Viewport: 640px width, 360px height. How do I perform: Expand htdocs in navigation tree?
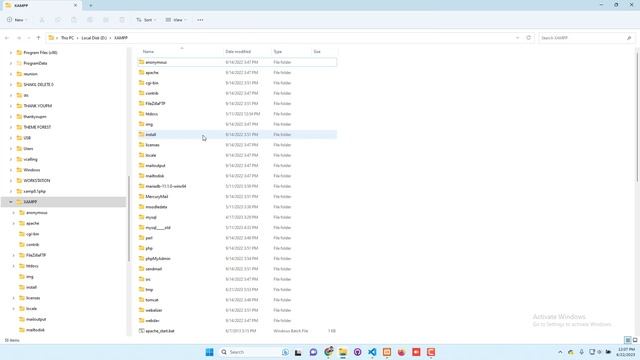[x=14, y=266]
